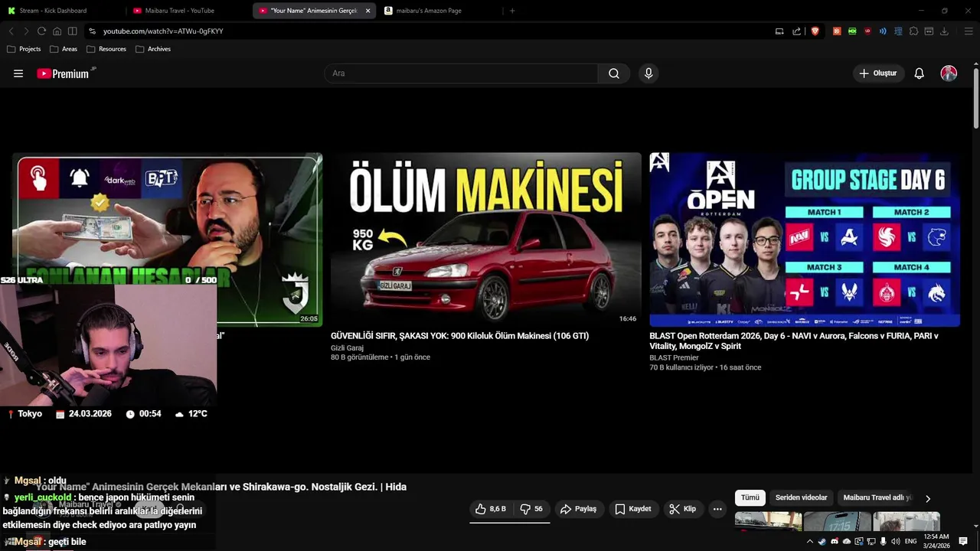Share the video via Paylaş
Screen dimensions: 980x551
pos(579,509)
